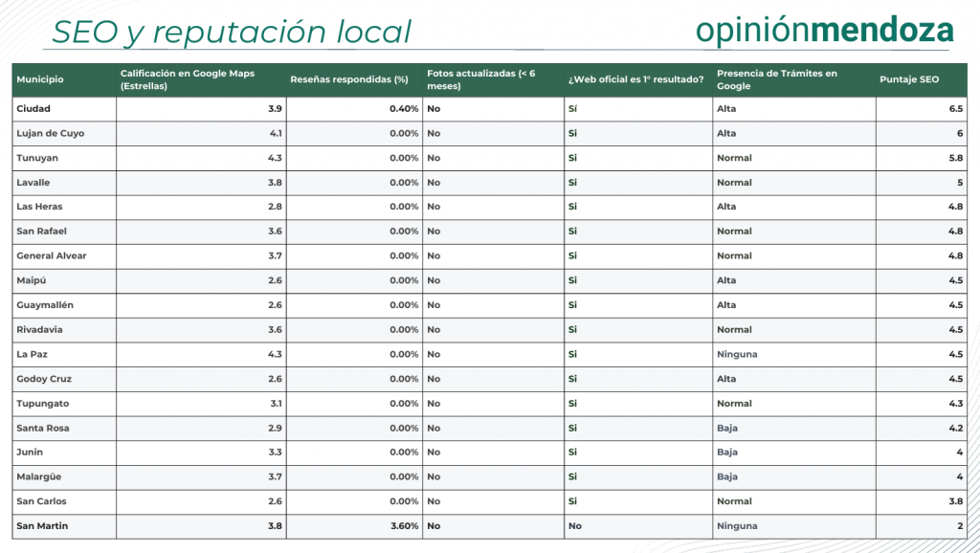Select the Municipio column header
980x553 pixels.
[40, 79]
